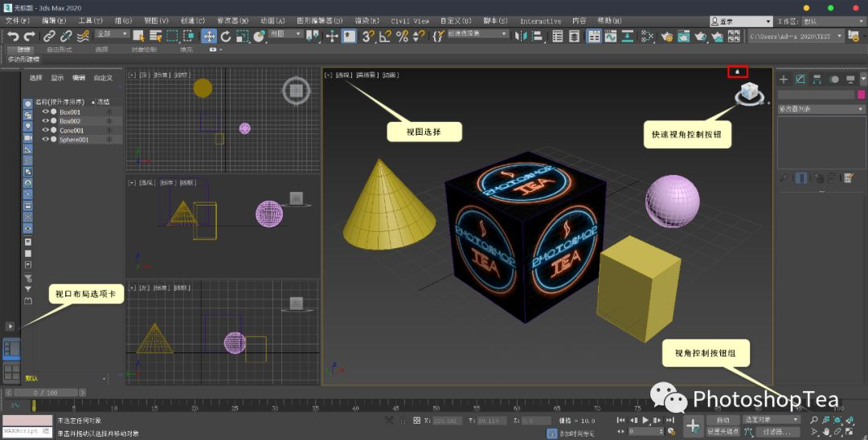This screenshot has height=440, width=868.
Task: Click the large Set Keys plus button
Action: click(694, 426)
